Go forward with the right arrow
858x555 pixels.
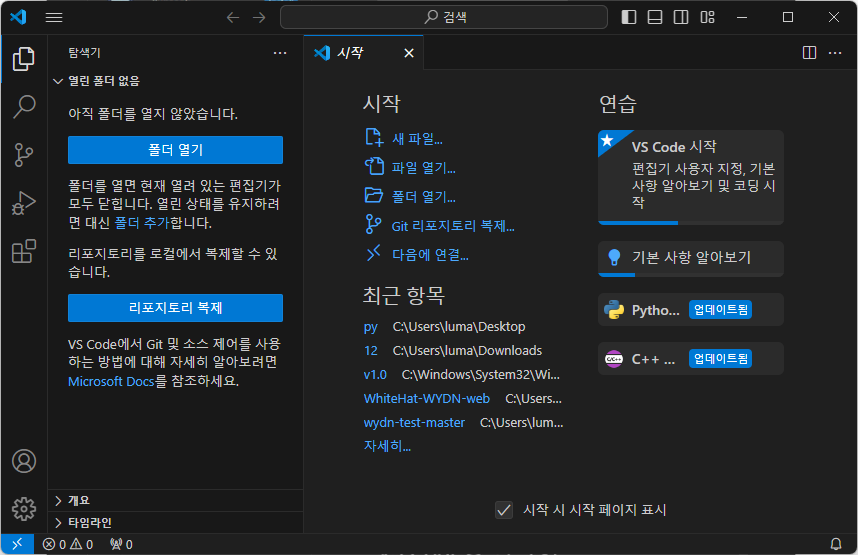click(x=259, y=18)
